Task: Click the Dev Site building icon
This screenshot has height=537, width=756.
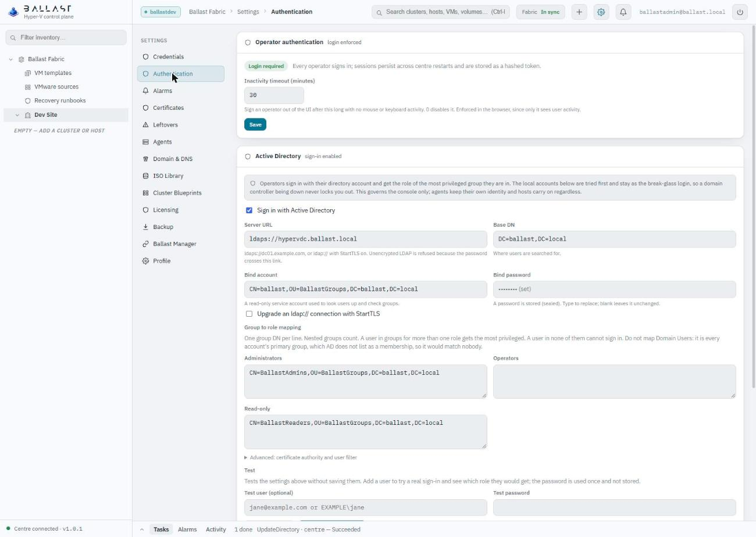Action: pyautogui.click(x=27, y=115)
